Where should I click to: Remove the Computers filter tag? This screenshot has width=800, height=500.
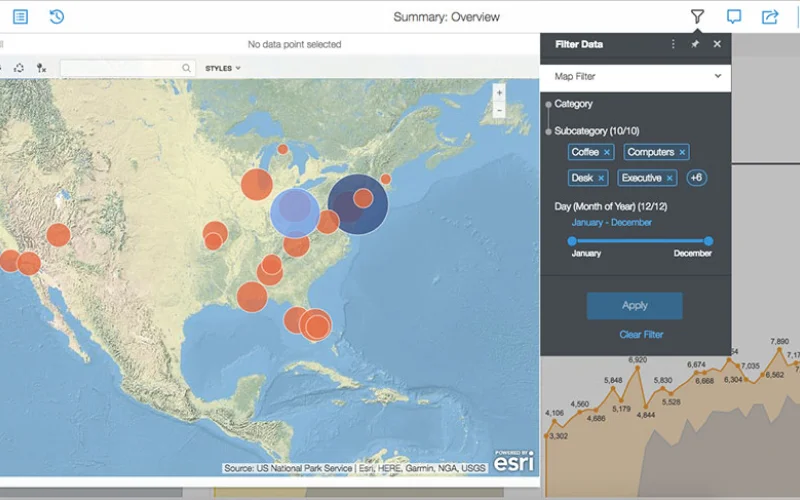(682, 153)
